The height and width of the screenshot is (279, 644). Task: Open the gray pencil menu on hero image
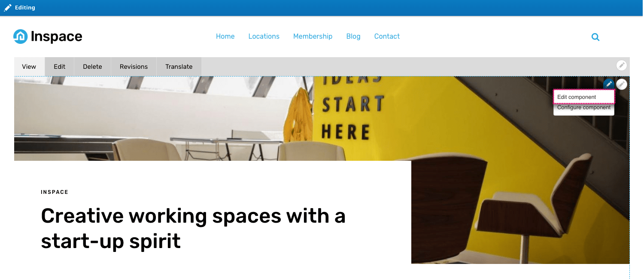tap(622, 84)
